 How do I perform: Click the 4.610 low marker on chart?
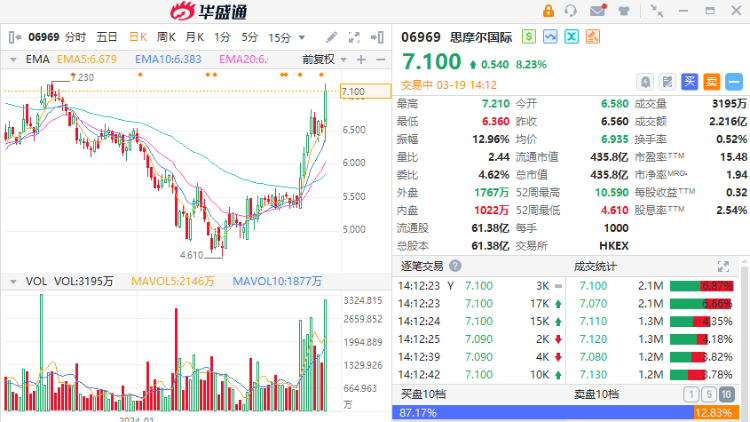[191, 255]
